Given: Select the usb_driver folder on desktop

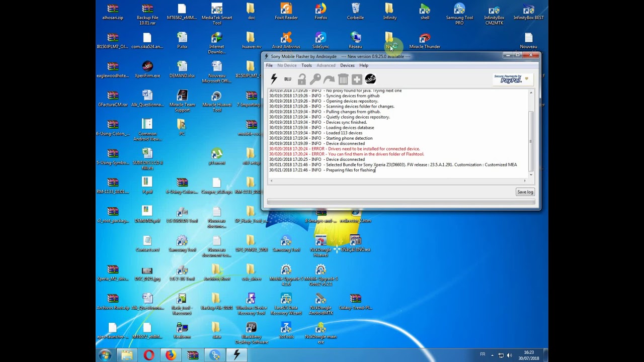Looking at the screenshot, I should point(251,273).
